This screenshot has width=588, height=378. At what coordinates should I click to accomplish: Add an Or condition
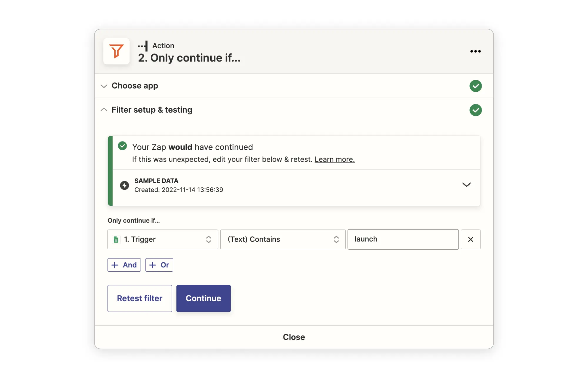coord(159,265)
